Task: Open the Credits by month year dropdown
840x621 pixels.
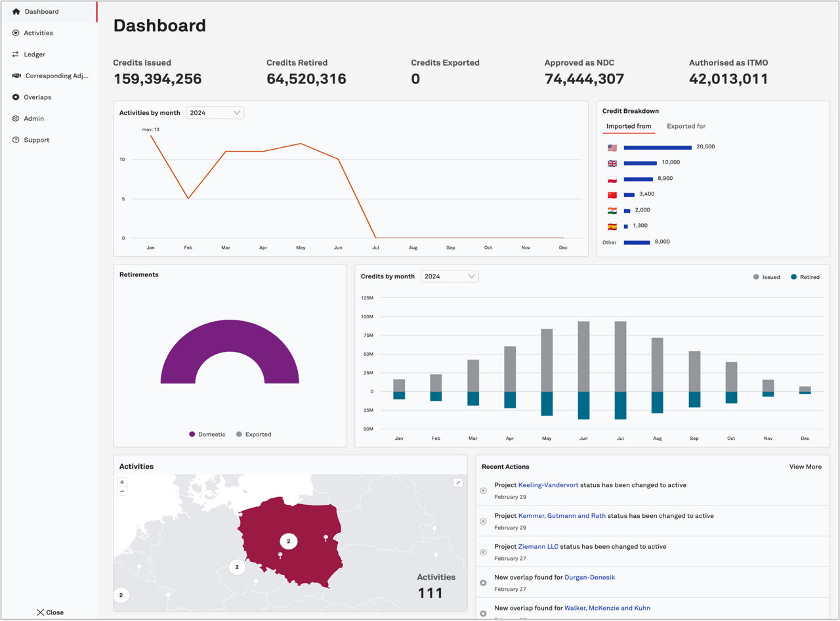Action: pyautogui.click(x=450, y=276)
